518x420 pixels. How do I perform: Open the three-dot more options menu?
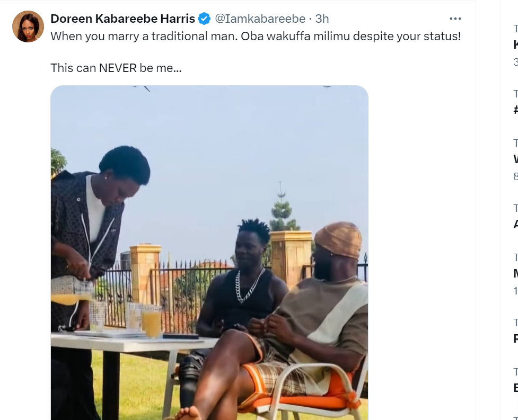455,19
